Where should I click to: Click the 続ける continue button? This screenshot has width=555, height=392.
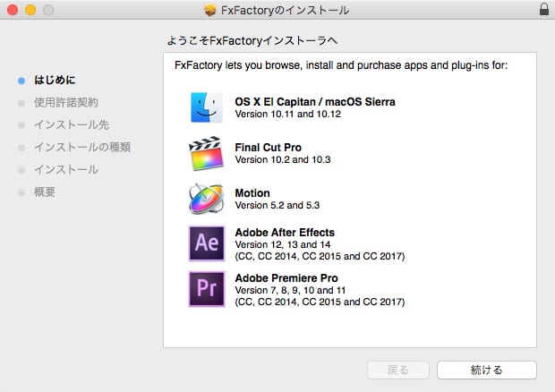487,370
